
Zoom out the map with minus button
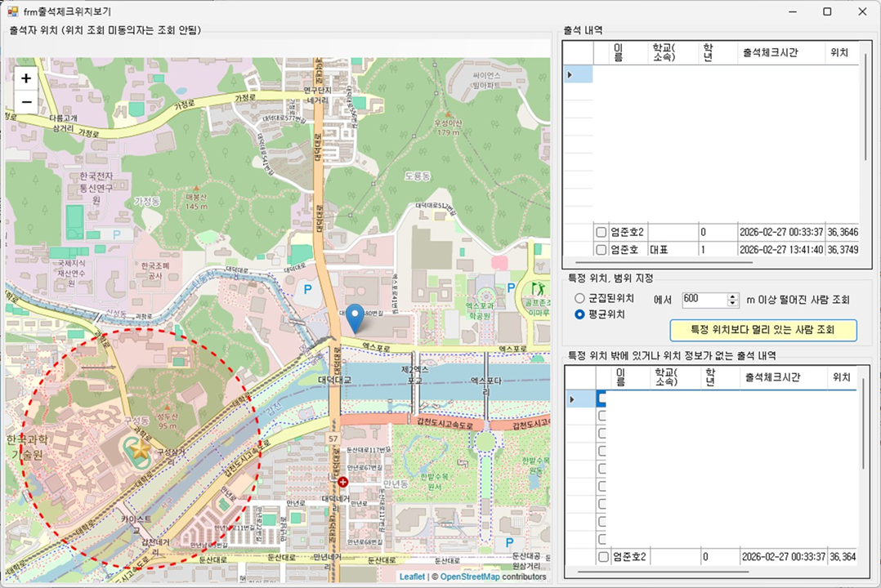(26, 102)
